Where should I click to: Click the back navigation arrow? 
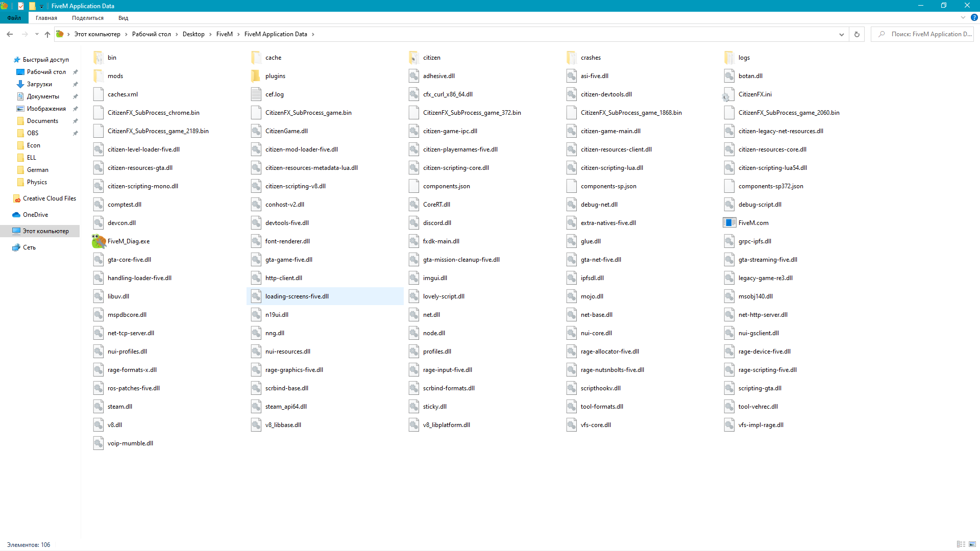click(x=10, y=34)
